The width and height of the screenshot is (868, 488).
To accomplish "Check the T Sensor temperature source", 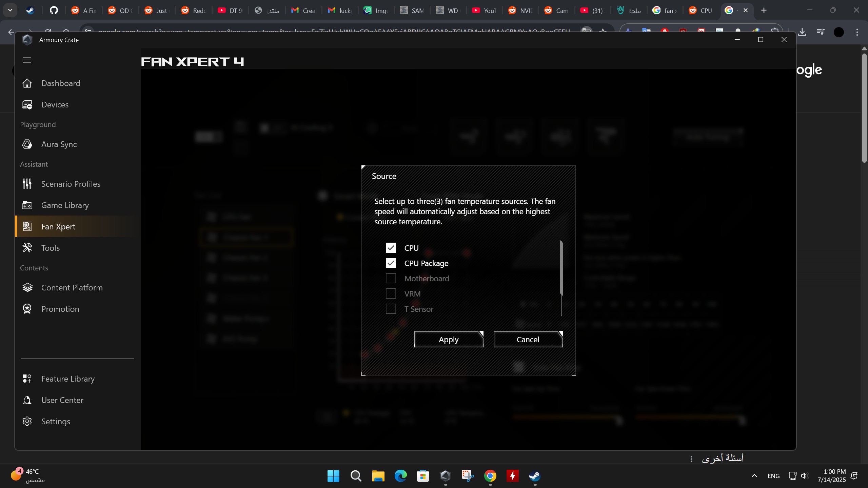I will [391, 309].
